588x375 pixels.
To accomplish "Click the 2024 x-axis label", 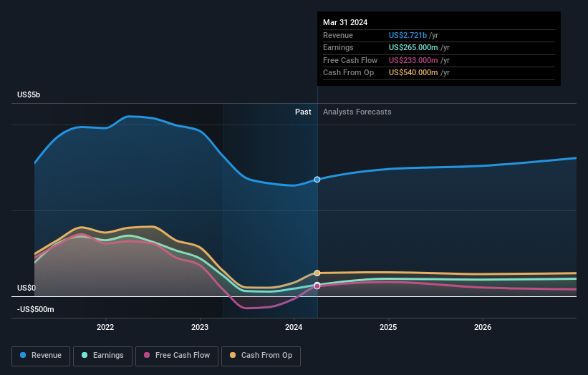I will [294, 328].
